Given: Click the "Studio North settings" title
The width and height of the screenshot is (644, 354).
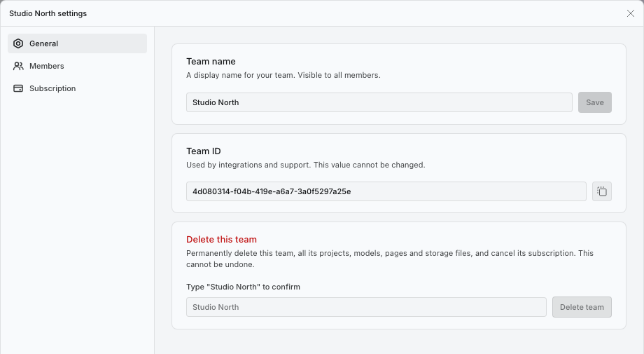Looking at the screenshot, I should coord(48,13).
